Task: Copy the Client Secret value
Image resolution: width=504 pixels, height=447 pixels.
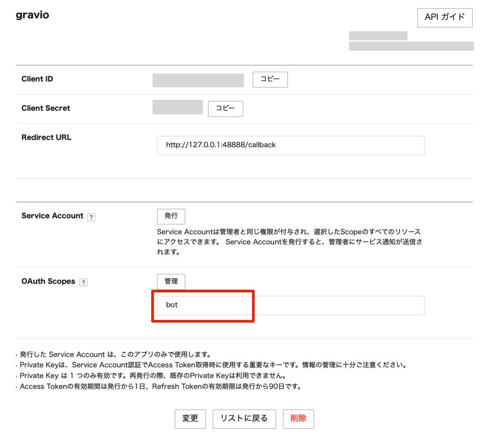Action: click(x=225, y=109)
